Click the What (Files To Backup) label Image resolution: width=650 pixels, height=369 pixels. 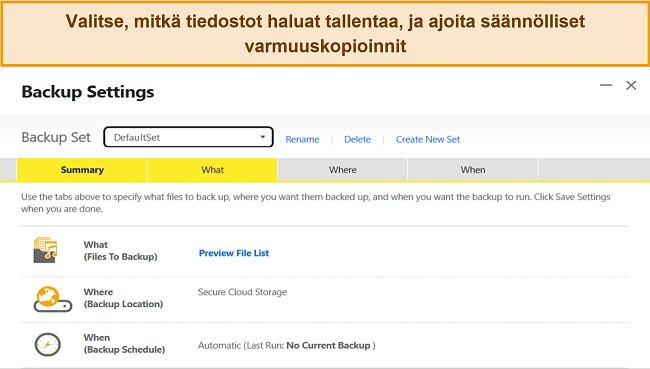pyautogui.click(x=120, y=250)
